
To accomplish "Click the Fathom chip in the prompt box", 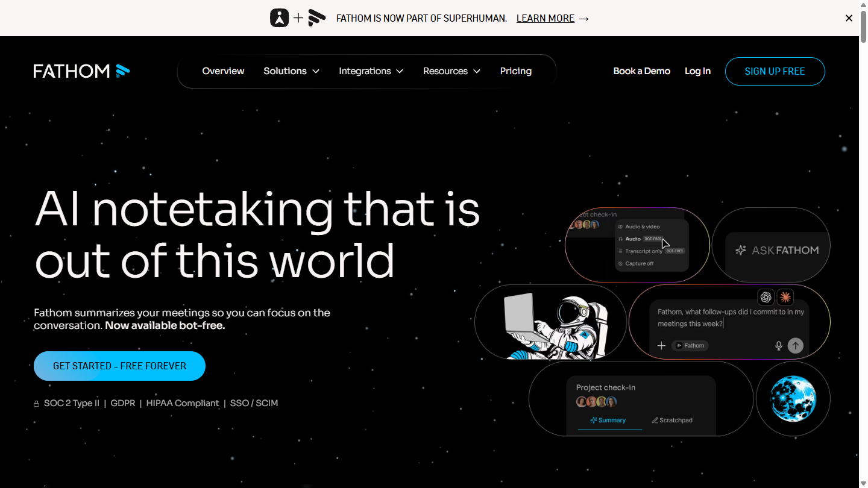I will coord(690,345).
